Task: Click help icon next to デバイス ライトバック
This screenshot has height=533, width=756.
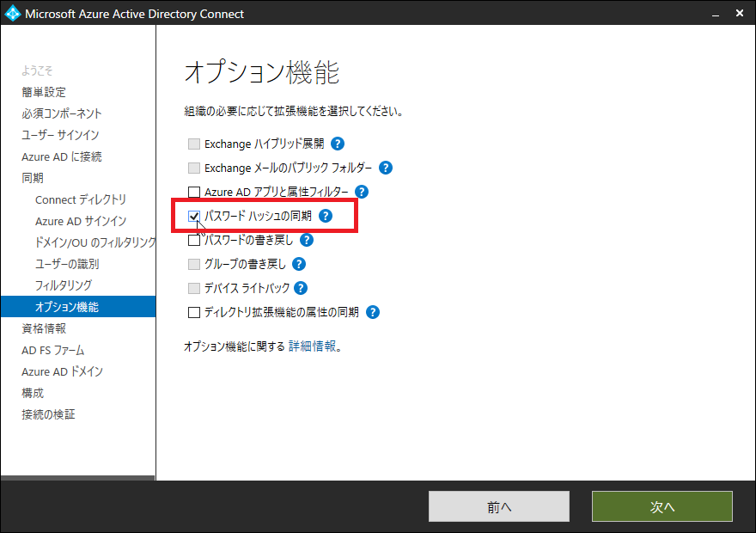Action: coord(301,289)
